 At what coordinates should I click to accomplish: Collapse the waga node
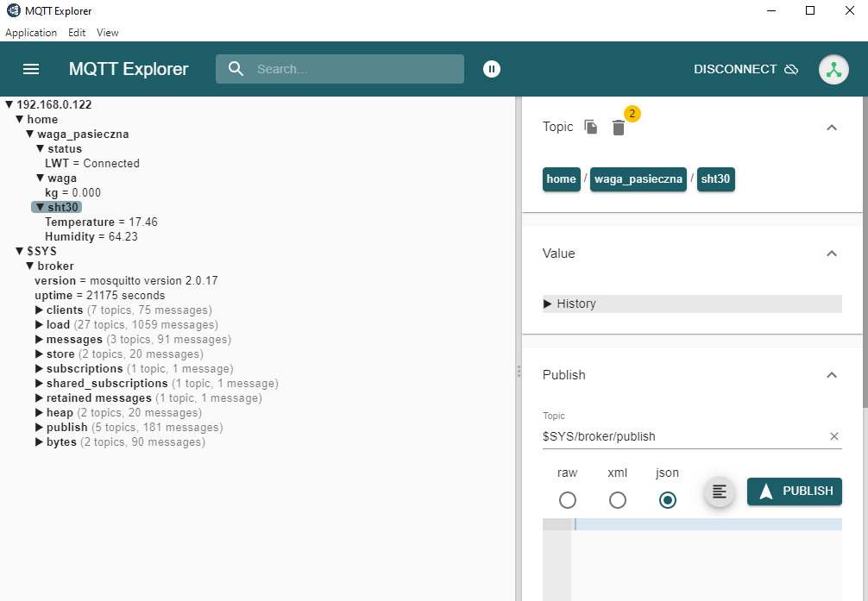click(x=40, y=178)
